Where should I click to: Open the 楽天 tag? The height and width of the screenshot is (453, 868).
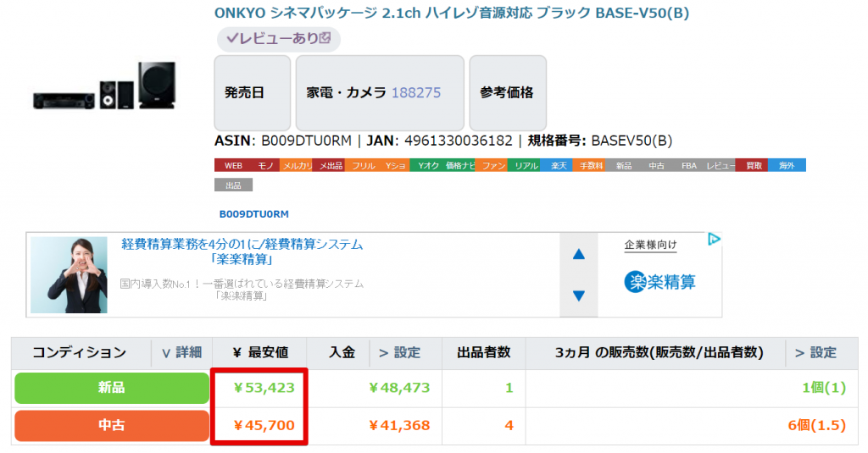click(x=556, y=165)
